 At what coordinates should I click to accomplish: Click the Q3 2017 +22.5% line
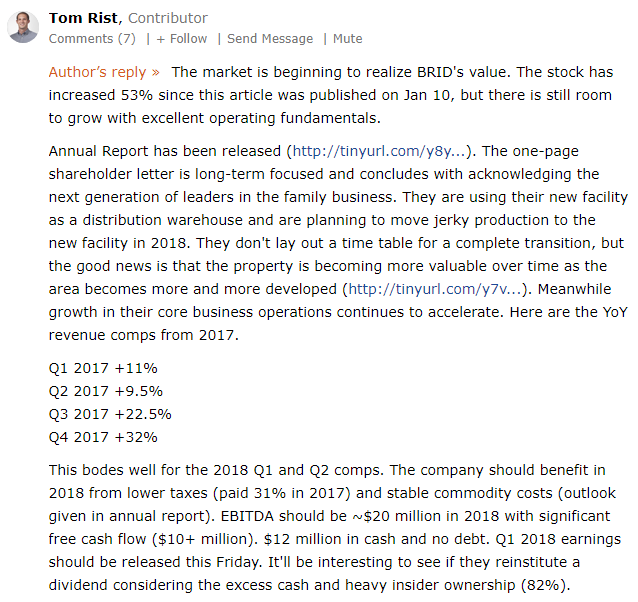[110, 414]
